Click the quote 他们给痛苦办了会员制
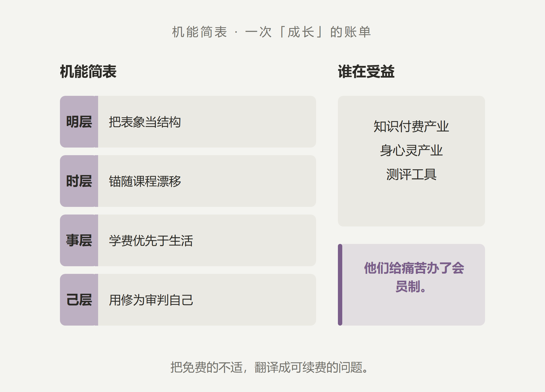 414,277
